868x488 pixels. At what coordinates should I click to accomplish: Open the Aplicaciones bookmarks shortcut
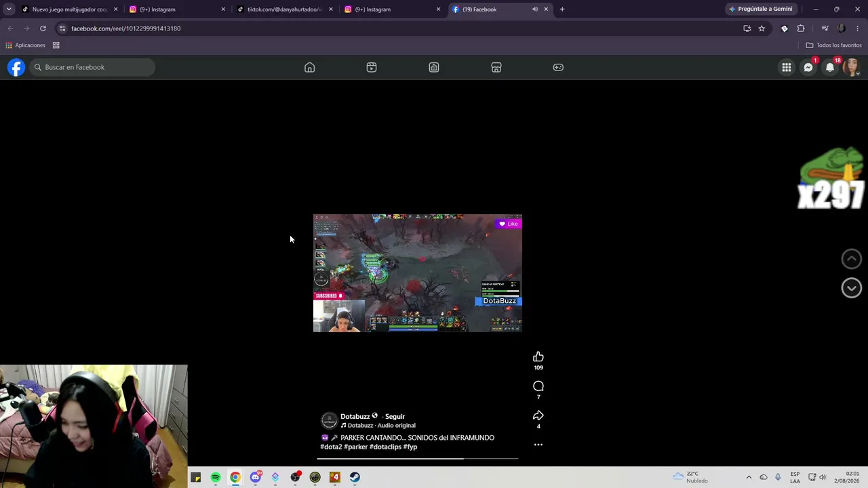coord(25,45)
